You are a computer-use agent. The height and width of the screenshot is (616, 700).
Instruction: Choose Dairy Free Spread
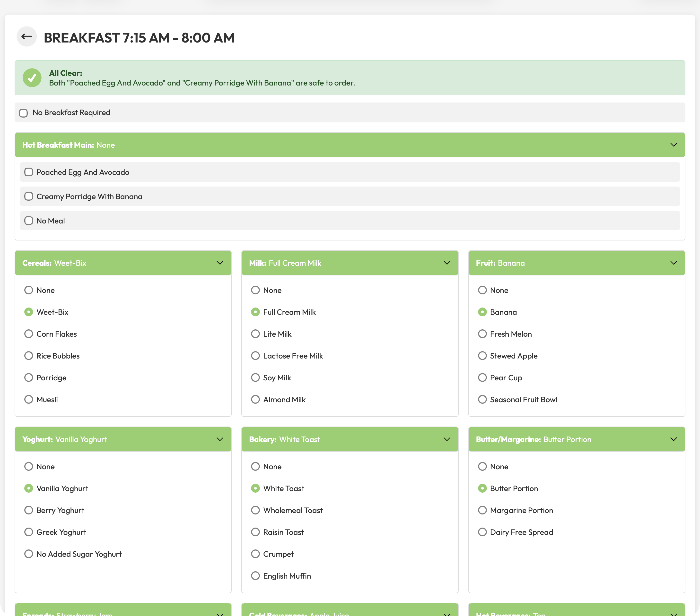tap(482, 532)
